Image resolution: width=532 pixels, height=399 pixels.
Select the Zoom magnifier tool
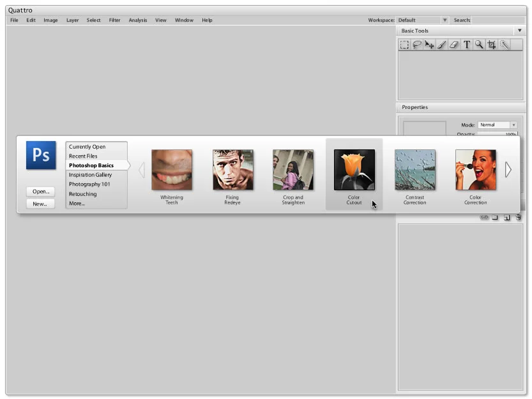pyautogui.click(x=479, y=45)
